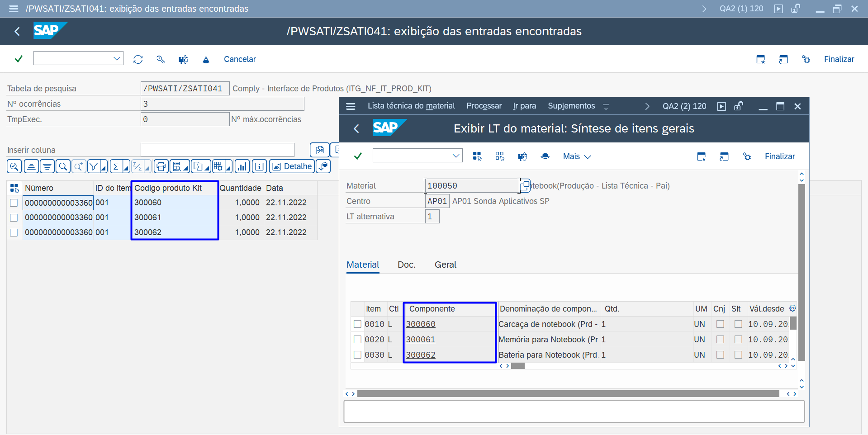Open the Processar menu
This screenshot has width=868, height=435.
click(484, 106)
